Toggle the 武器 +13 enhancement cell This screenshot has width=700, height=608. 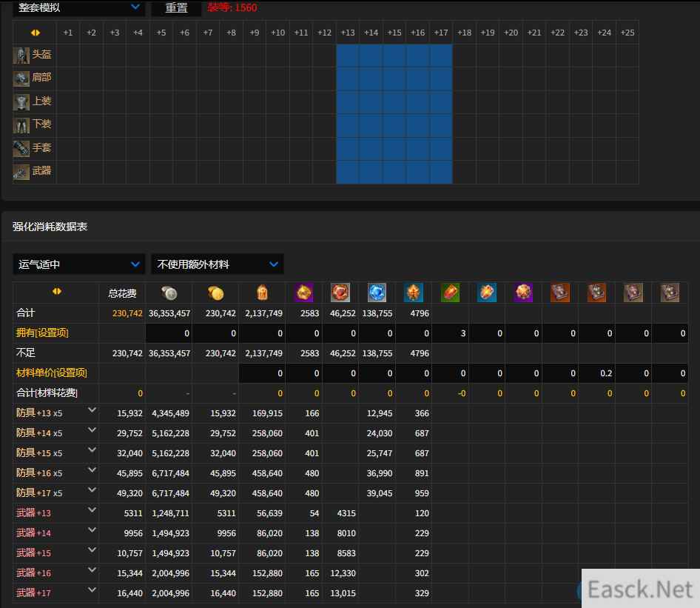[348, 172]
